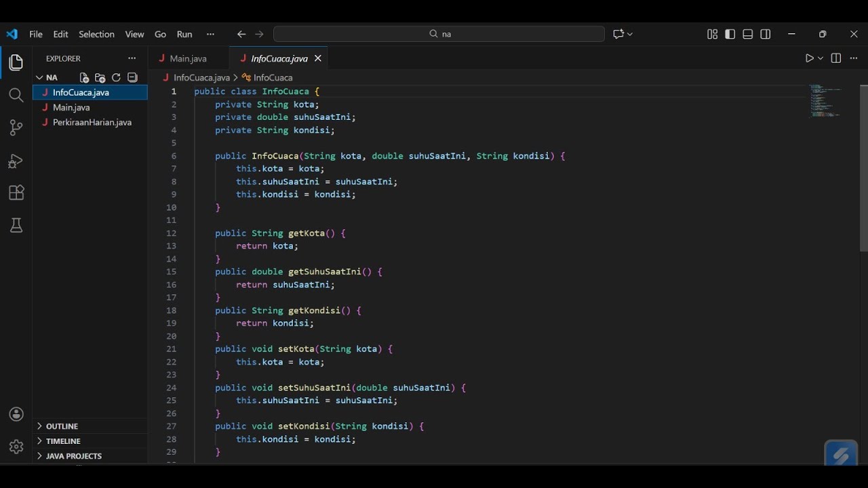868x488 pixels.
Task: Select InfoCuaca.java in the file tree
Action: [x=90, y=92]
